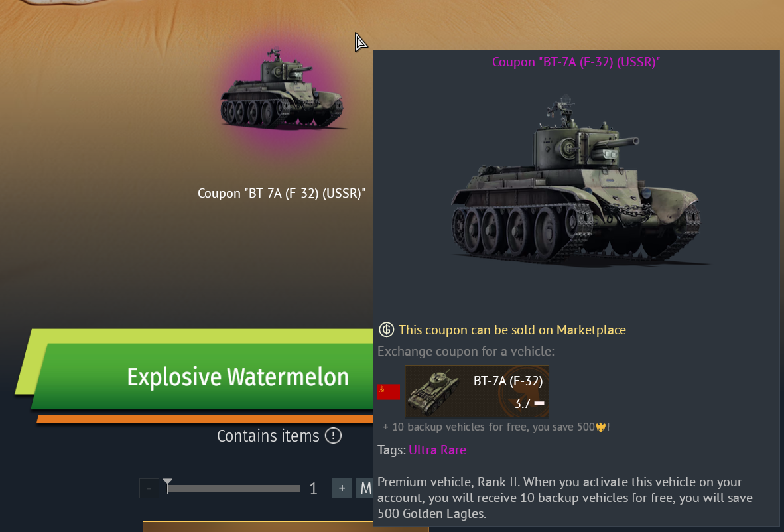Image resolution: width=784 pixels, height=532 pixels.
Task: Click the Golden Eagle icon after 500
Action: 601,427
